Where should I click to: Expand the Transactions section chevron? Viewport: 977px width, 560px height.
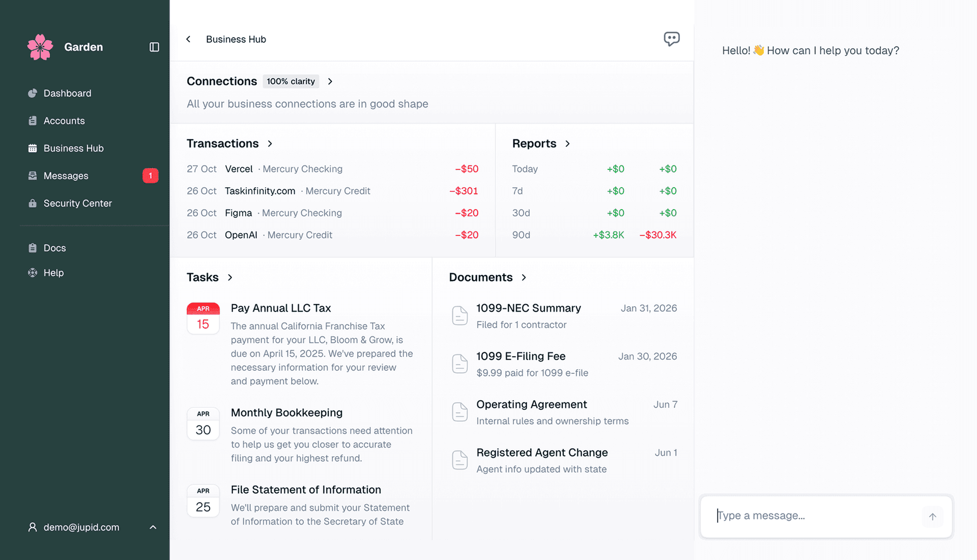click(270, 143)
